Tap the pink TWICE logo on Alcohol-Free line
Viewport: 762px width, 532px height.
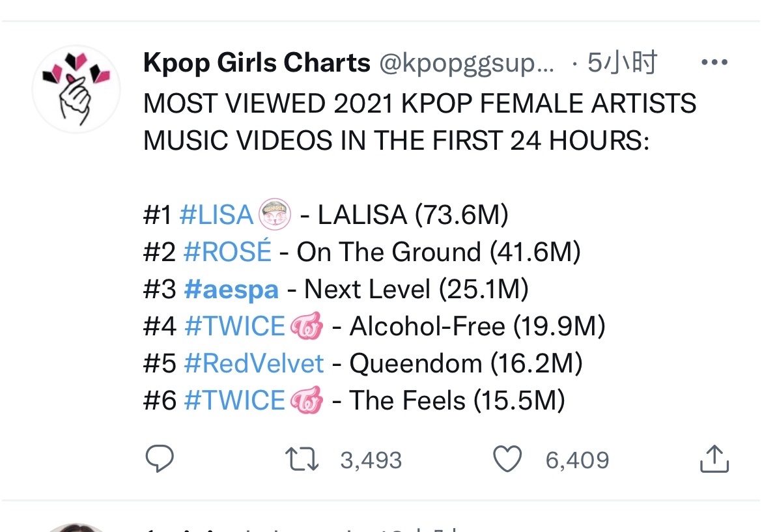pyautogui.click(x=307, y=326)
